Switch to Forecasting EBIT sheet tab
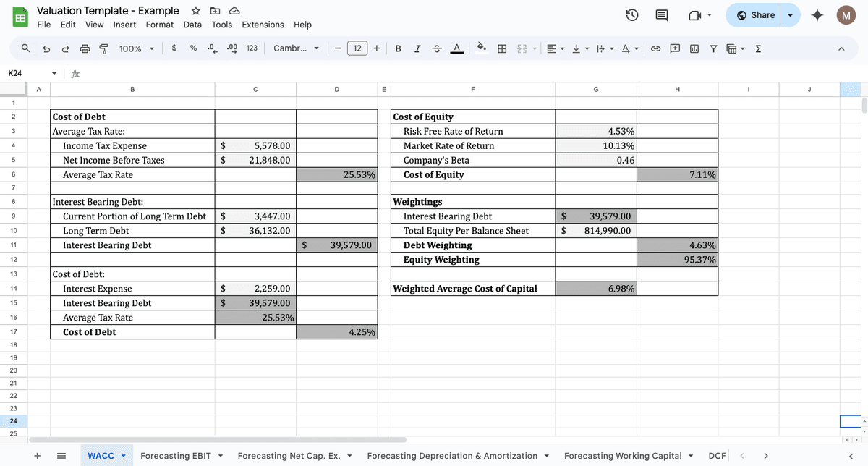The width and height of the screenshot is (868, 466). [175, 456]
